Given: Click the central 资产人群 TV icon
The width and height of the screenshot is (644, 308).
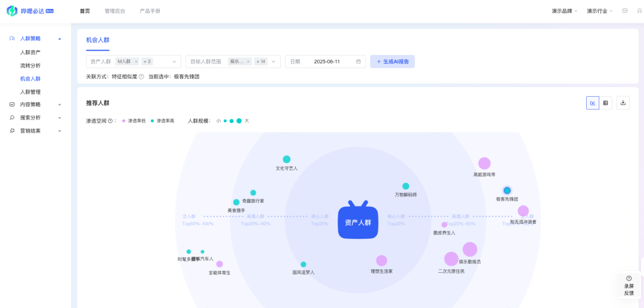Looking at the screenshot, I should click(358, 220).
